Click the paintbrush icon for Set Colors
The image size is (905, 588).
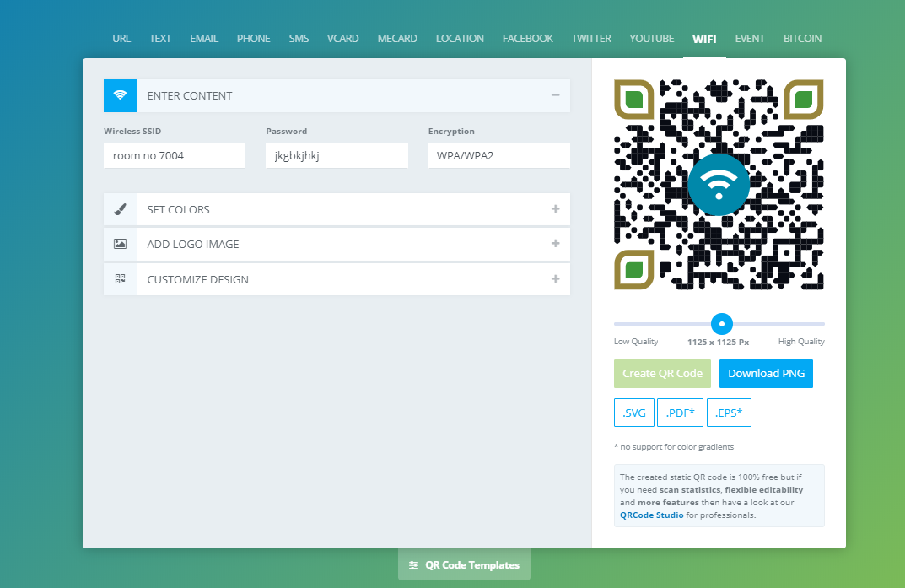coord(120,209)
